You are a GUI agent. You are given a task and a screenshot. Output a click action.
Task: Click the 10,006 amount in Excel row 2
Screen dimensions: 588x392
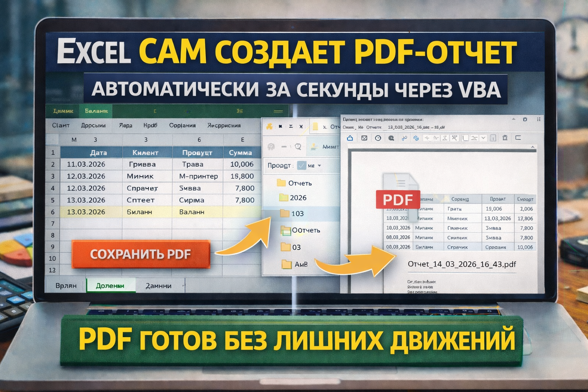[242, 164]
